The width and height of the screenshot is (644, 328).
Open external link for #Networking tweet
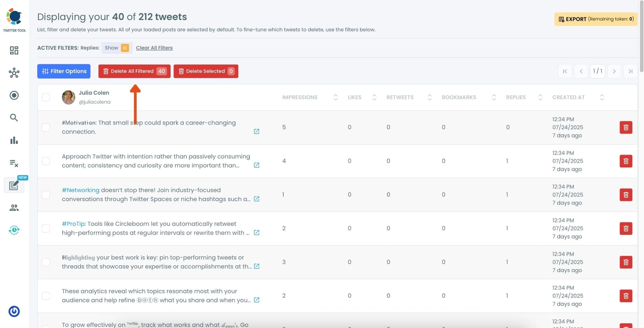coord(257,199)
